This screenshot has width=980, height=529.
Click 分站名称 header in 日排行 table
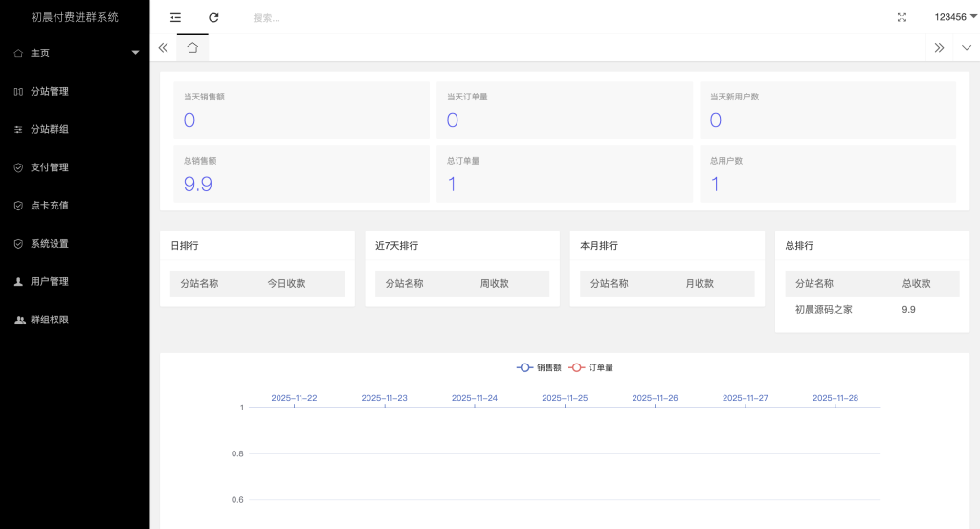tap(199, 283)
